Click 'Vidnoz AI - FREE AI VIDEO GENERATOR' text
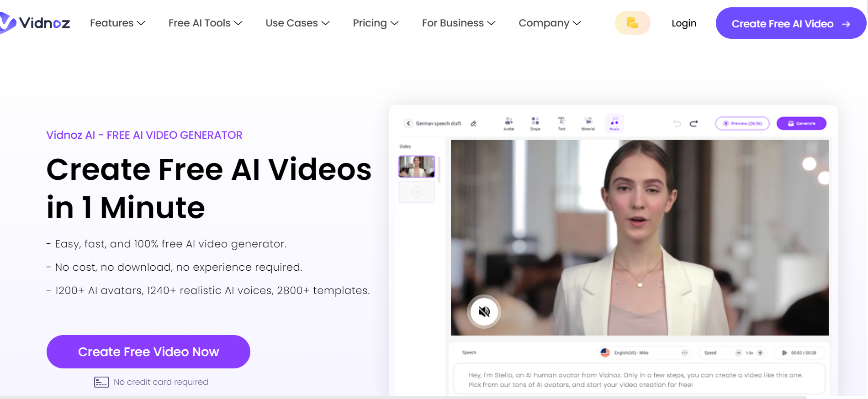 point(144,135)
